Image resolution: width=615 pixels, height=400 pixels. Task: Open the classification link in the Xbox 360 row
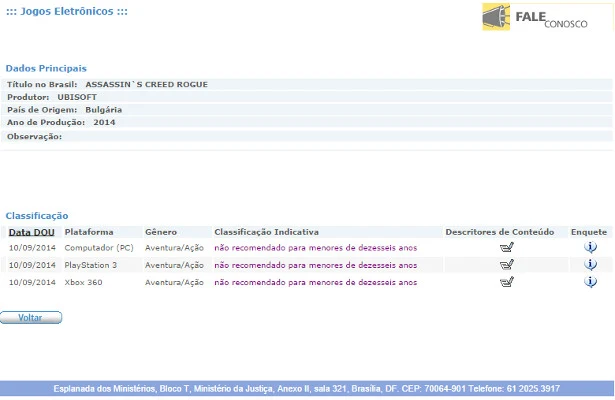pyautogui.click(x=315, y=283)
